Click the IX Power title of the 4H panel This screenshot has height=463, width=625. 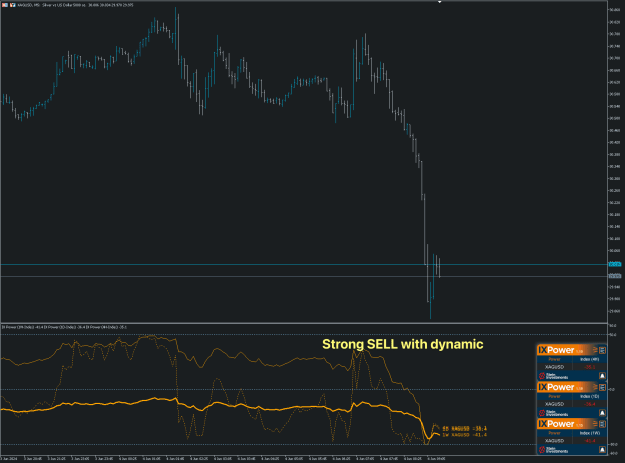(556, 350)
